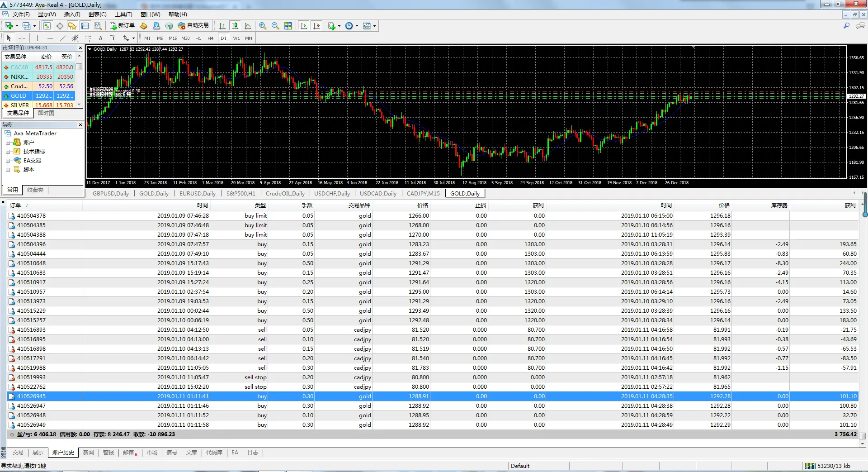The width and height of the screenshot is (868, 472).
Task: Open the Profiles dropdown arrow
Action: click(34, 26)
